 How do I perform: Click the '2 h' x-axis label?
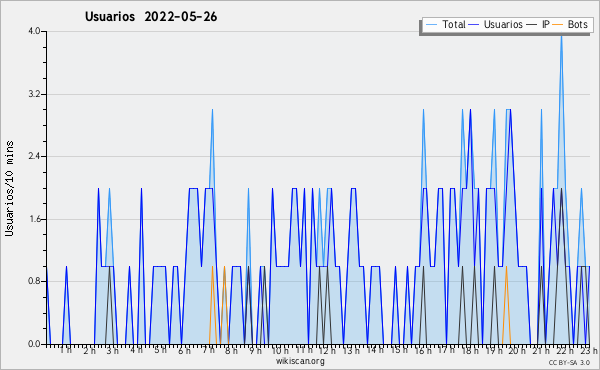point(89,350)
